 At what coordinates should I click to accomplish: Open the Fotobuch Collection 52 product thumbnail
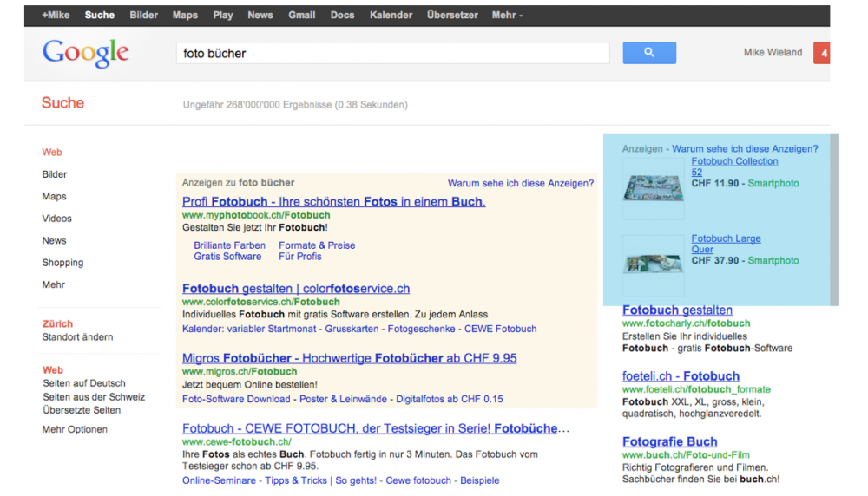pyautogui.click(x=654, y=188)
